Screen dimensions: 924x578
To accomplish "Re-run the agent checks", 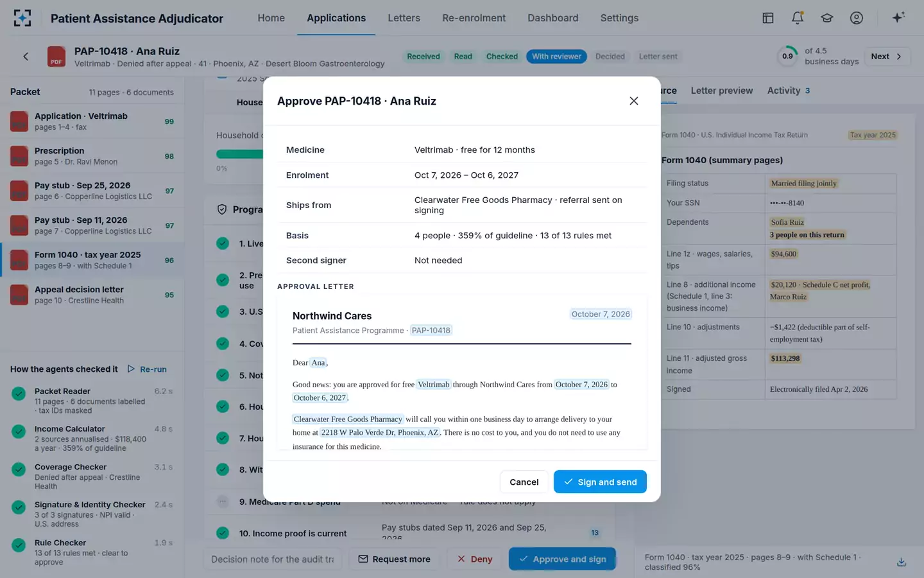I will [147, 369].
